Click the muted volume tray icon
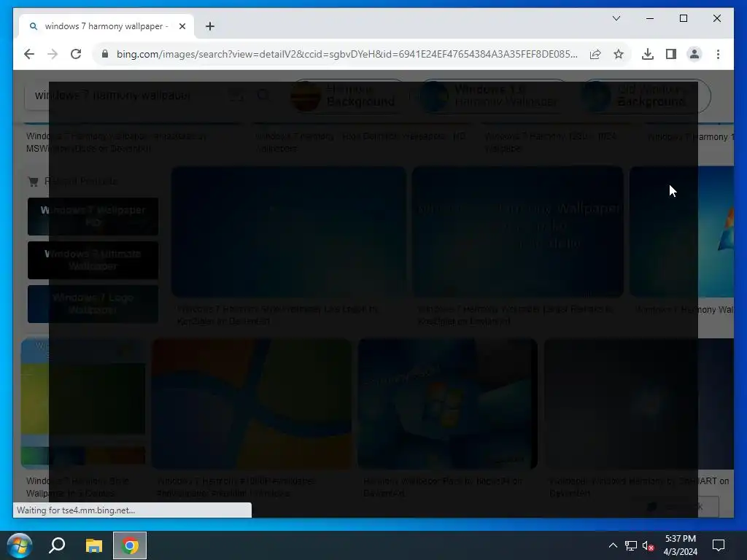Screen dimensions: 747x560 pyautogui.click(x=648, y=545)
